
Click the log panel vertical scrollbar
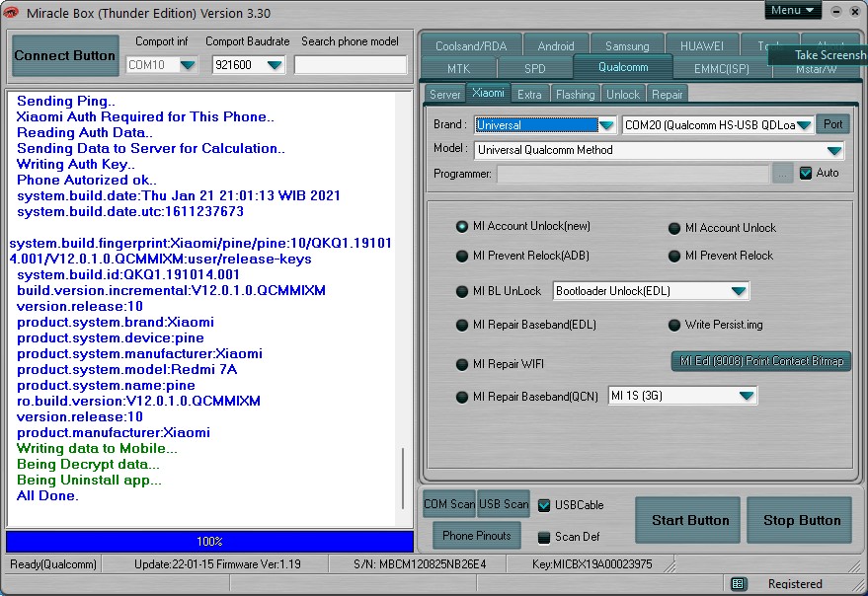tap(404, 479)
